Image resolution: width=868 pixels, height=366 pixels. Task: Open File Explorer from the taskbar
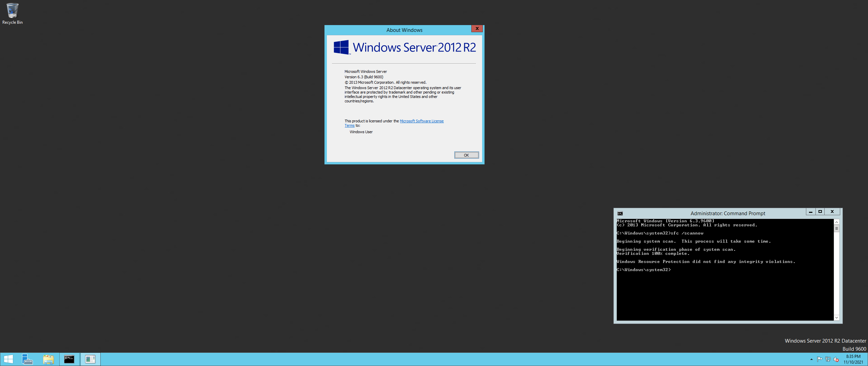click(48, 359)
